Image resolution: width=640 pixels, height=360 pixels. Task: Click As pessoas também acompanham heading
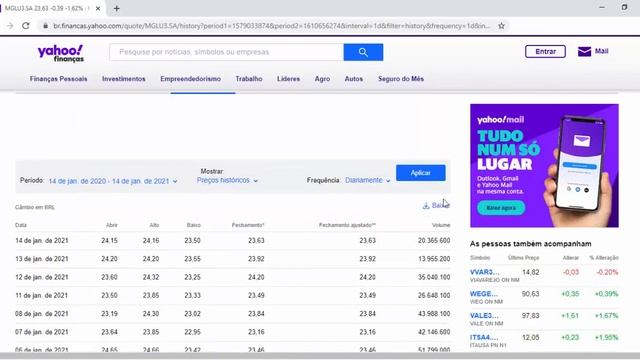click(x=530, y=244)
